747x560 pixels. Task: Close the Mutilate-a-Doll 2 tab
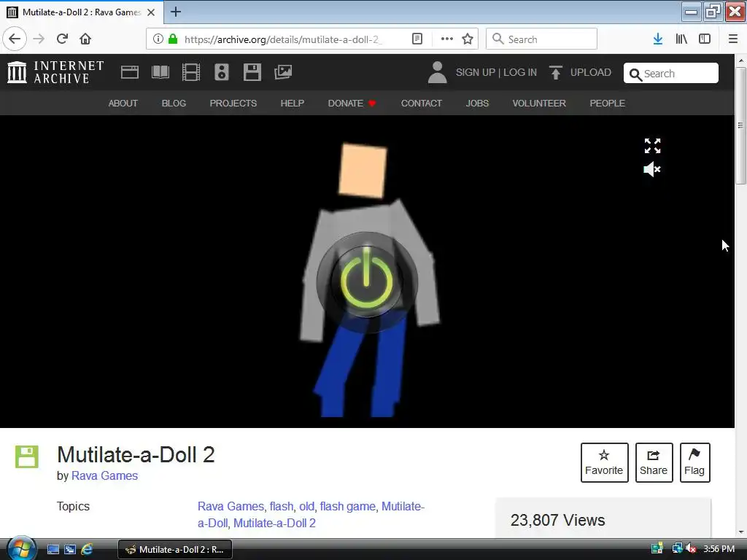151,12
